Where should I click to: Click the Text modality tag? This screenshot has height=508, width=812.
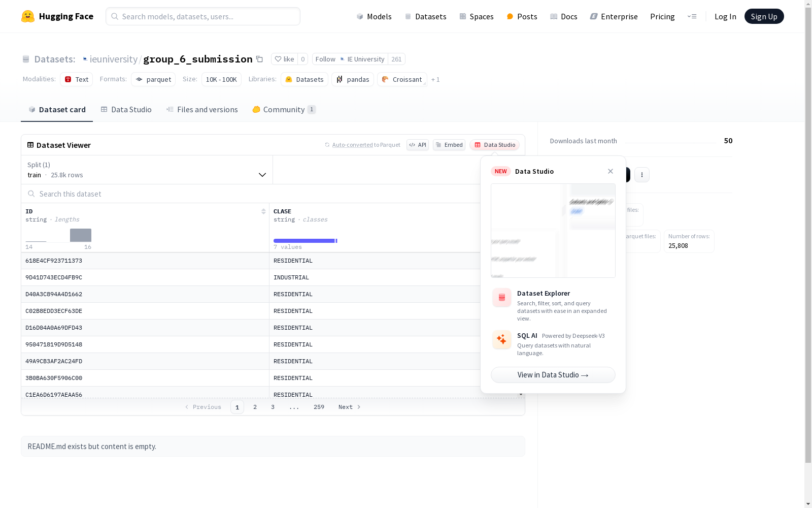click(x=77, y=79)
